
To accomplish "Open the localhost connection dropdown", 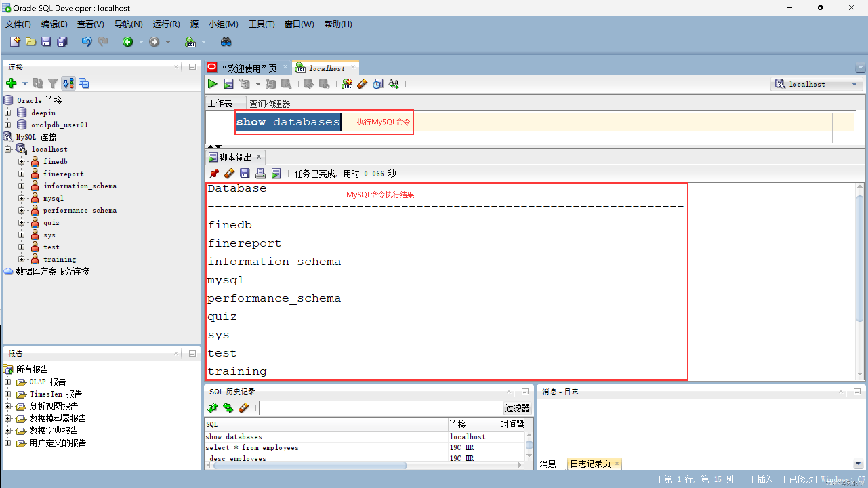I will pos(854,84).
